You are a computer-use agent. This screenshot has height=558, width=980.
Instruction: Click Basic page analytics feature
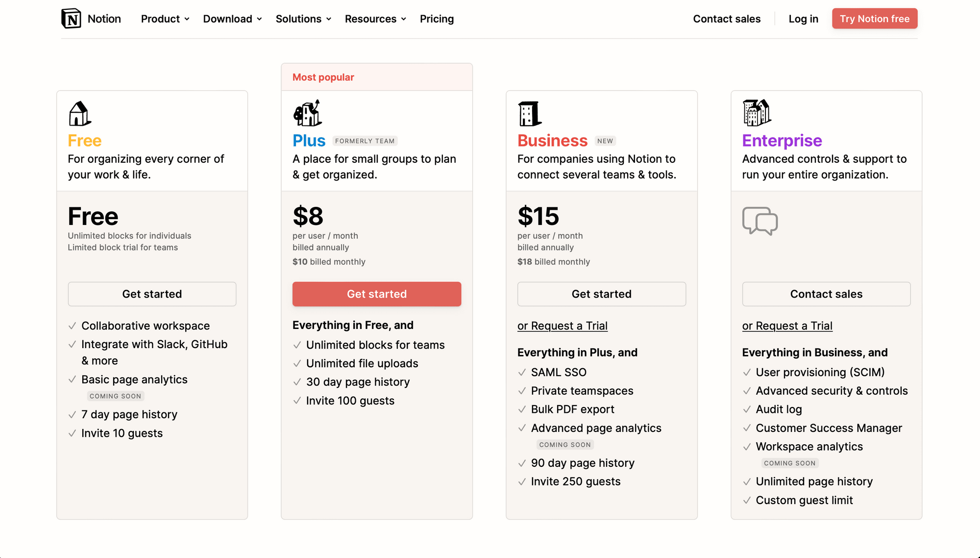coord(134,380)
